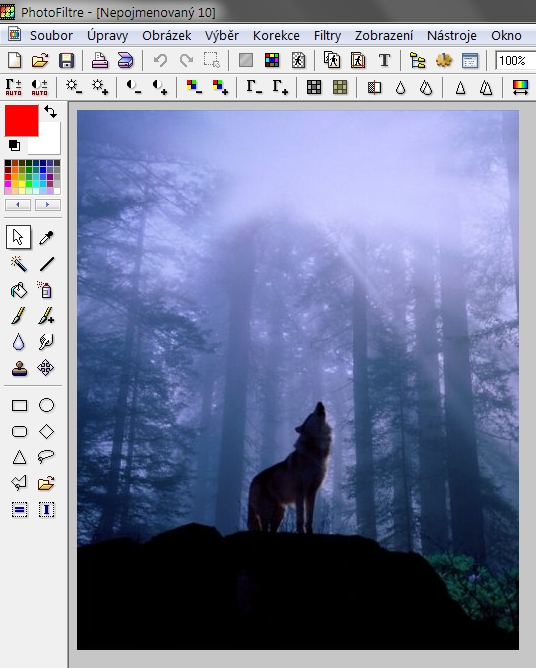Open the RGB color mode icon

point(272,60)
